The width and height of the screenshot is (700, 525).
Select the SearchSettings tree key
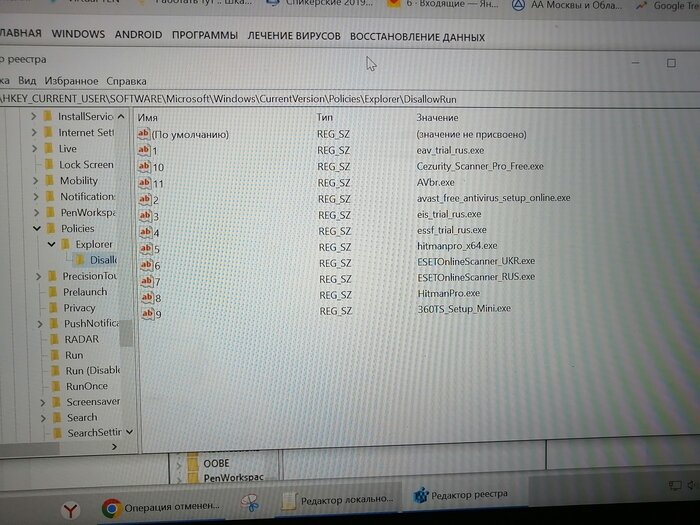point(95,433)
